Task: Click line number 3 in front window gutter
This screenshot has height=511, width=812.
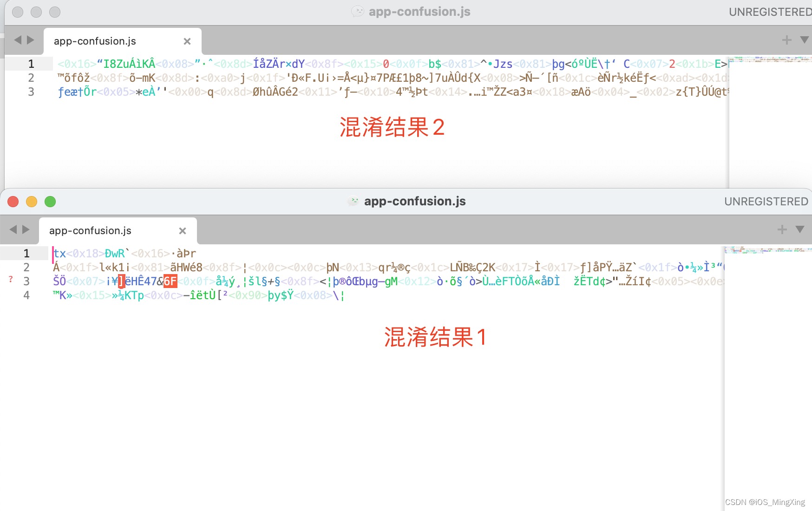Action: click(26, 281)
